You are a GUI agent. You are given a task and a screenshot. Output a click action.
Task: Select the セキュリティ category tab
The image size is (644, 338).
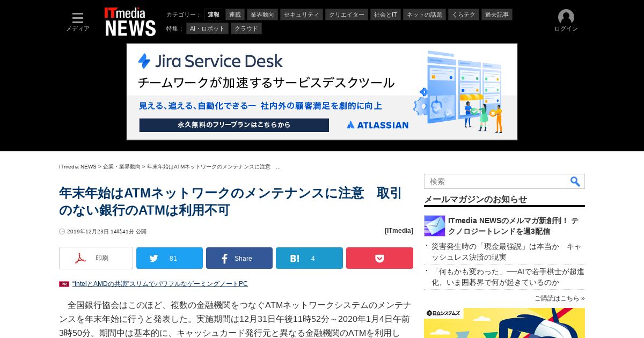click(302, 14)
